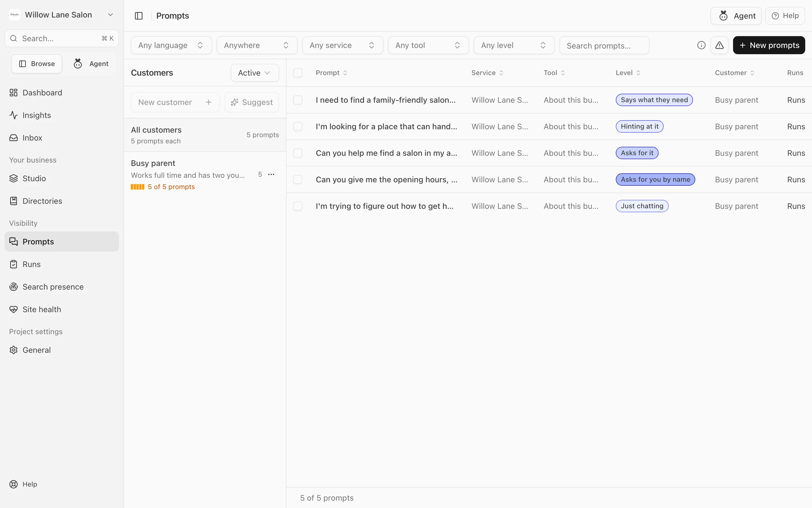Check the select-all checkbox in table header
This screenshot has height=508, width=812.
(298, 73)
